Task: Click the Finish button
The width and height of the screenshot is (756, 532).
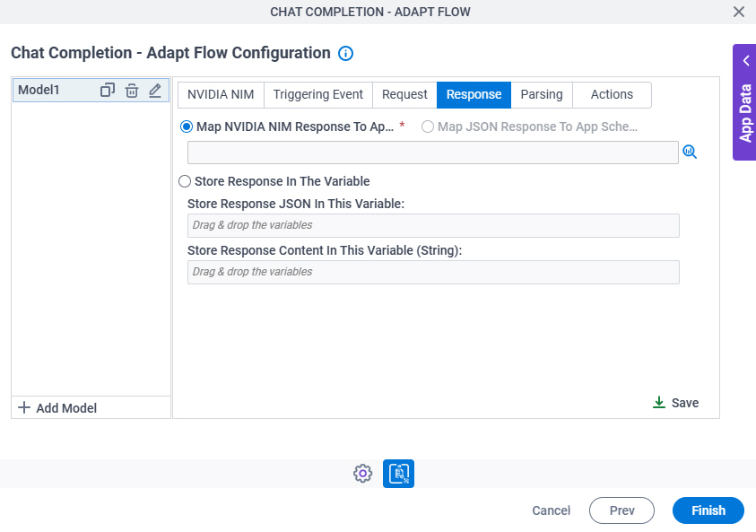Action: click(x=708, y=510)
